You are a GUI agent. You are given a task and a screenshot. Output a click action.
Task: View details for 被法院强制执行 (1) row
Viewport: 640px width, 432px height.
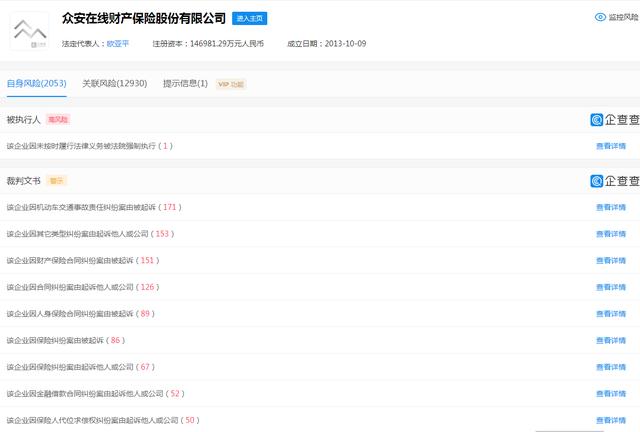click(x=611, y=146)
